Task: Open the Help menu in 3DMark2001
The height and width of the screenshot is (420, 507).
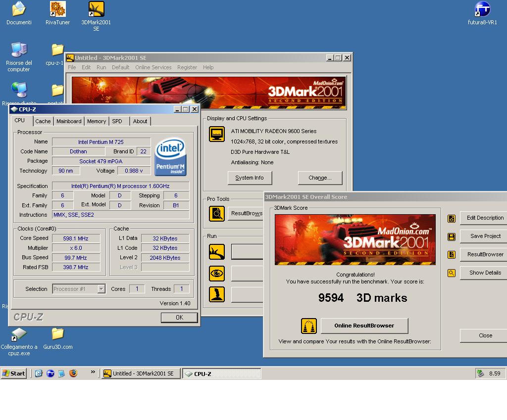Action: (x=208, y=67)
